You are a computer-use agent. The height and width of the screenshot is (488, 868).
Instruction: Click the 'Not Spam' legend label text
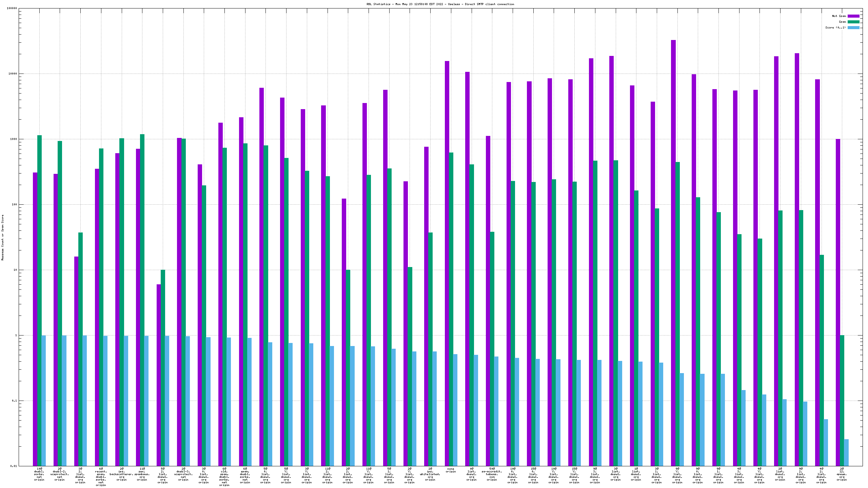point(839,16)
